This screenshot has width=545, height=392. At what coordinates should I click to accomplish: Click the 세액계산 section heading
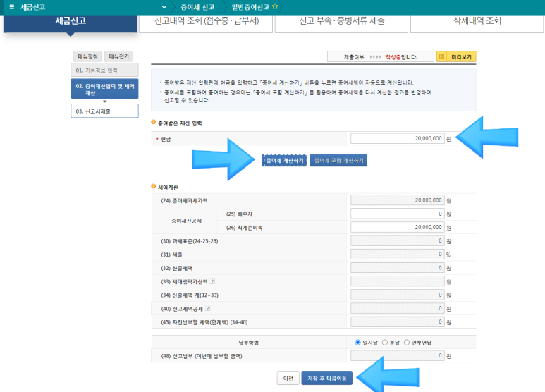coord(168,188)
